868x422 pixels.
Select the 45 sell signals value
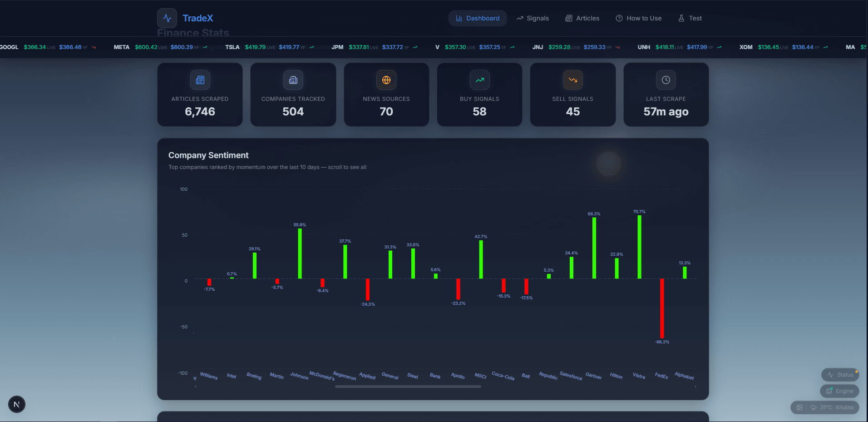[573, 112]
